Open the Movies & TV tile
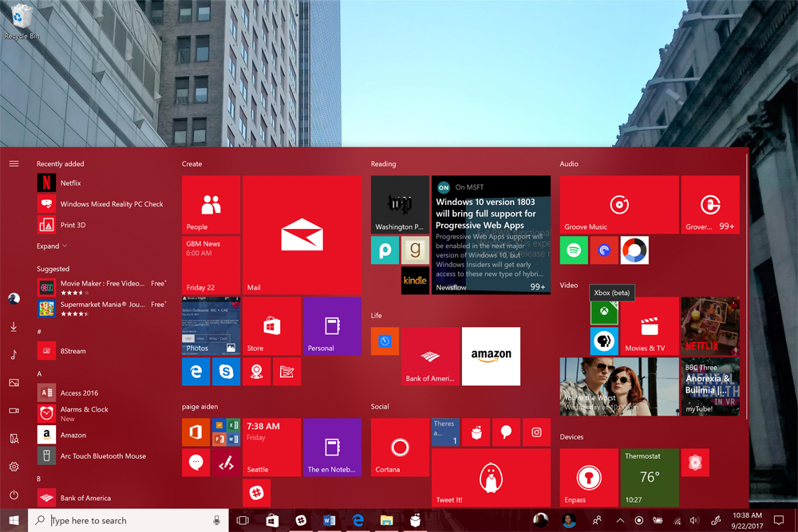 tap(650, 326)
